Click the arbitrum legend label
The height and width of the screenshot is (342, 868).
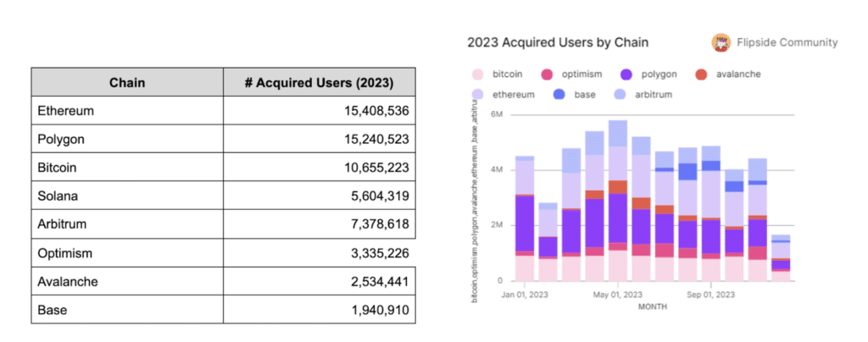click(x=654, y=95)
